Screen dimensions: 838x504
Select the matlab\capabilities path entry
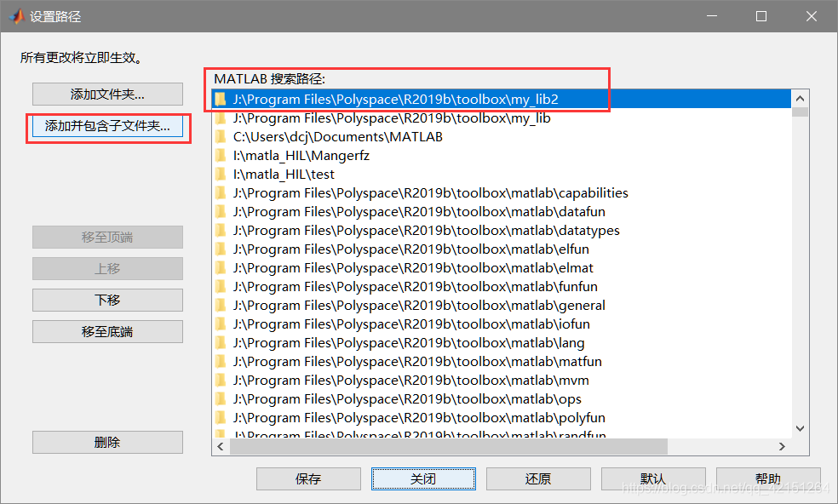(x=502, y=193)
